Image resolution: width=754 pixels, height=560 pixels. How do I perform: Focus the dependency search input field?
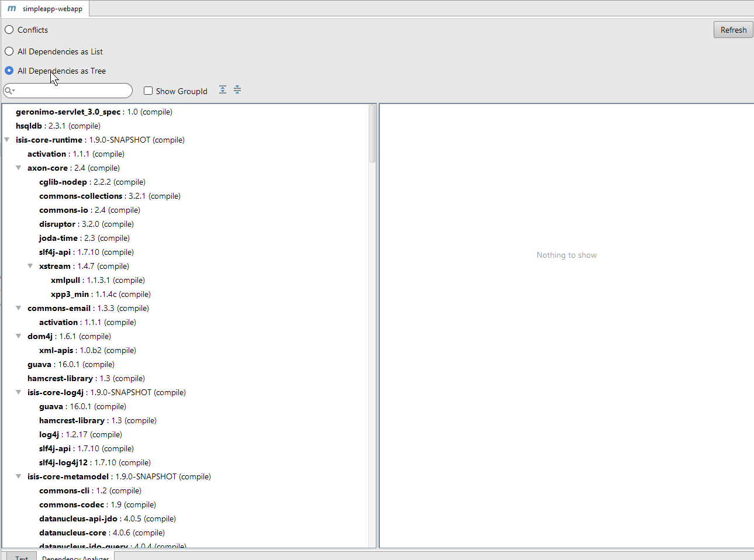pos(73,91)
